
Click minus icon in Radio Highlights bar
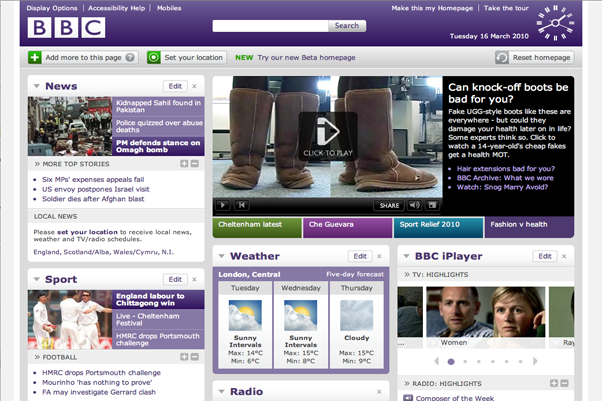[x=564, y=383]
